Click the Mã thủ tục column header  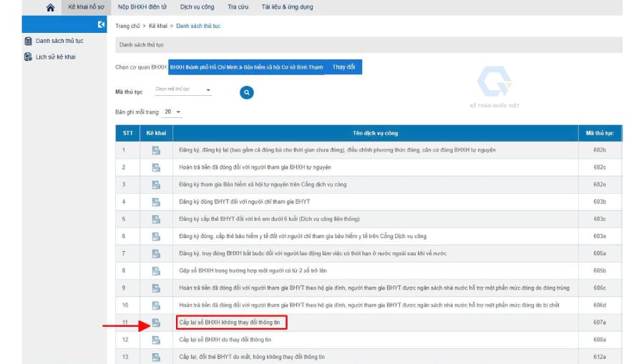tap(600, 133)
